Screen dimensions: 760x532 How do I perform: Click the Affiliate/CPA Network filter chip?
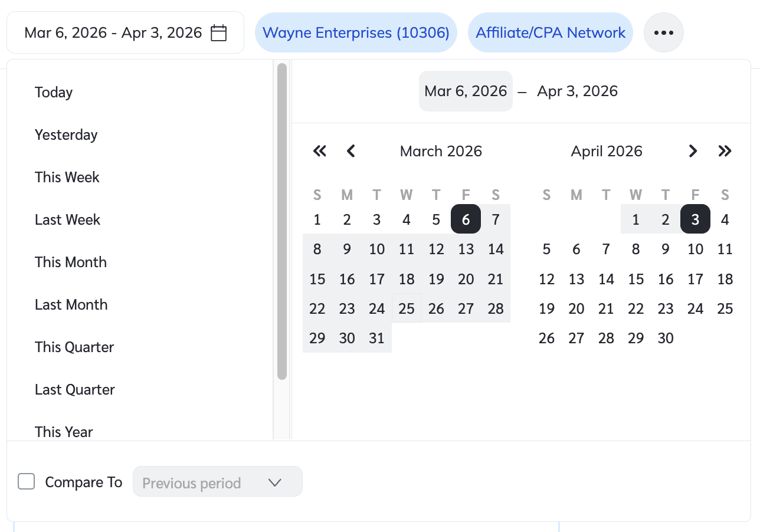coord(551,32)
